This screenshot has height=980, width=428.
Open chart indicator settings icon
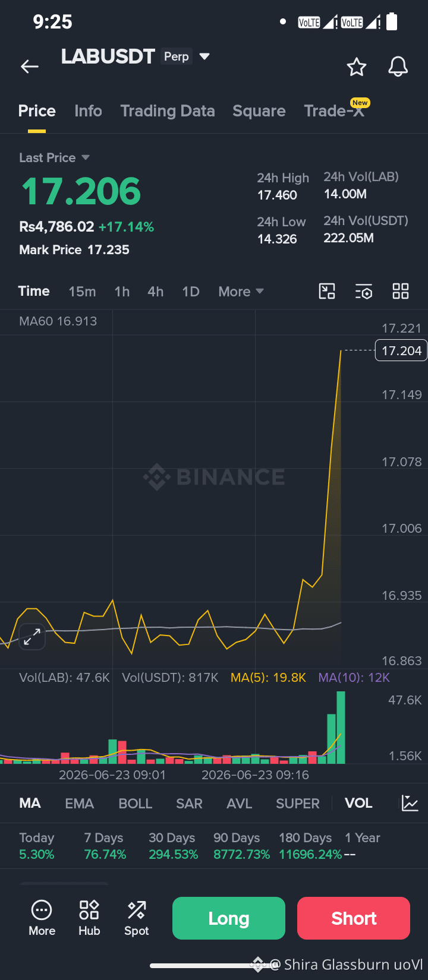(x=364, y=291)
